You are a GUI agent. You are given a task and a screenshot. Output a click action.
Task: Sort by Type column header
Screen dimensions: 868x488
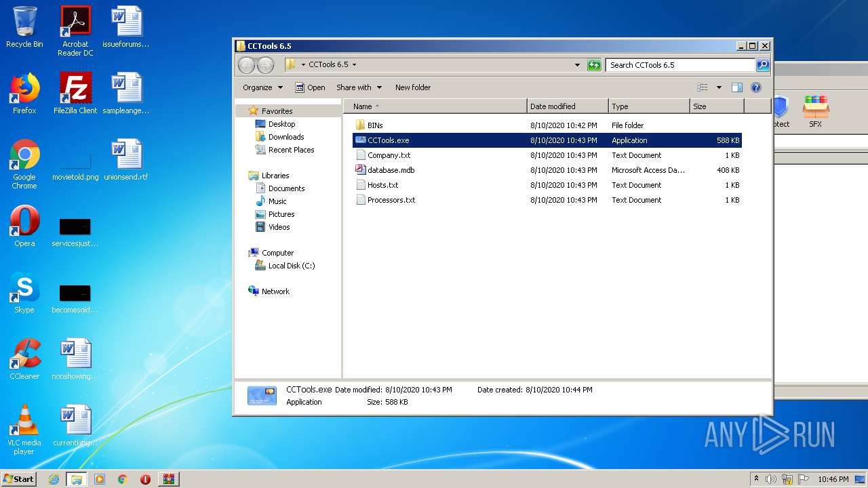pyautogui.click(x=649, y=106)
